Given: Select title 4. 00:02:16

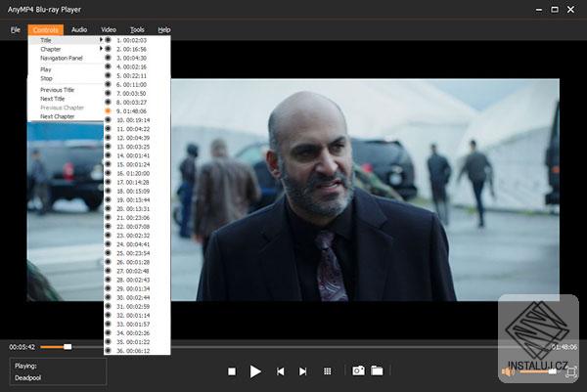Looking at the screenshot, I should (137, 66).
